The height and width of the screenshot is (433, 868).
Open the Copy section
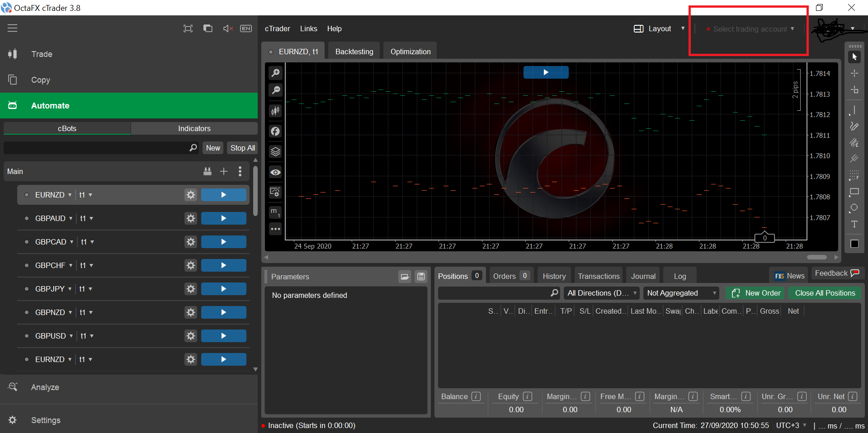pos(129,80)
